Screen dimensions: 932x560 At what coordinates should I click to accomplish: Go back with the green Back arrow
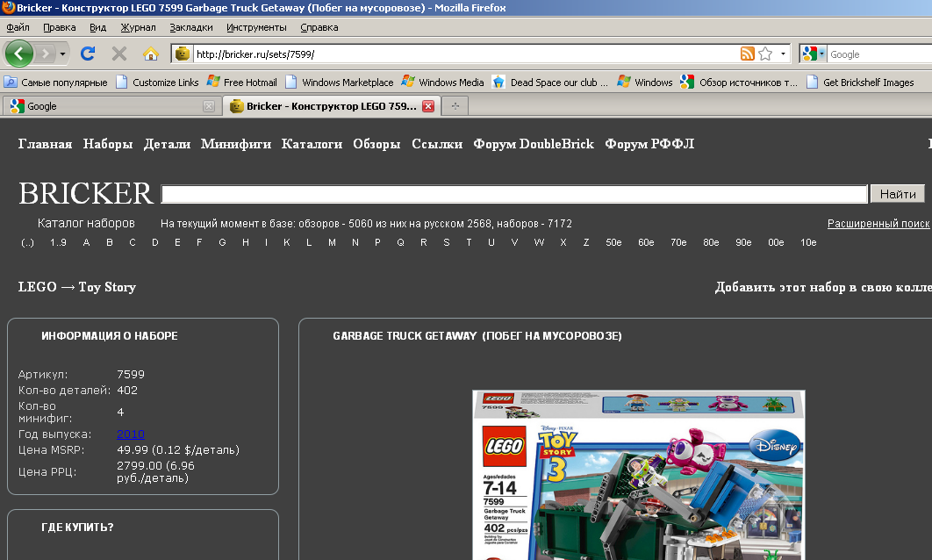point(19,54)
